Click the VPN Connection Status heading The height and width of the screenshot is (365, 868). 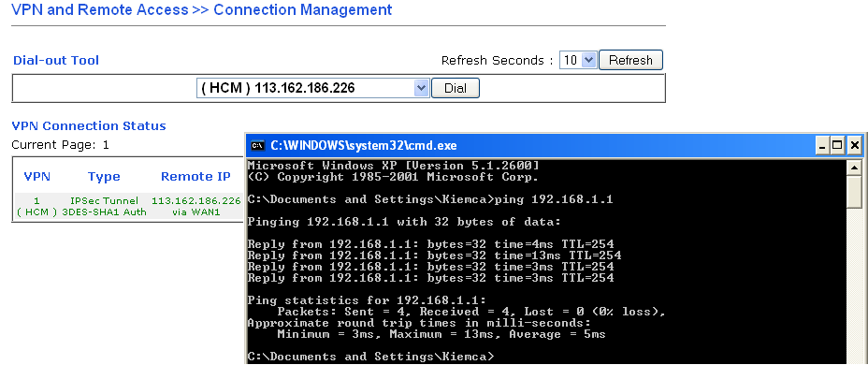pyautogui.click(x=89, y=125)
